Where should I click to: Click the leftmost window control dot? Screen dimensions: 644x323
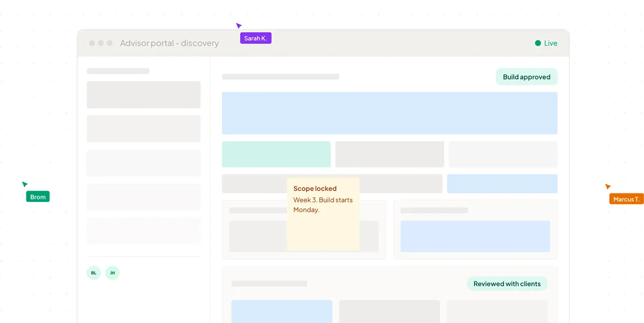point(92,42)
